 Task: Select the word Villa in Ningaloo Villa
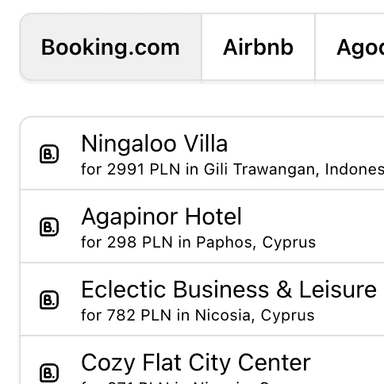tap(206, 144)
